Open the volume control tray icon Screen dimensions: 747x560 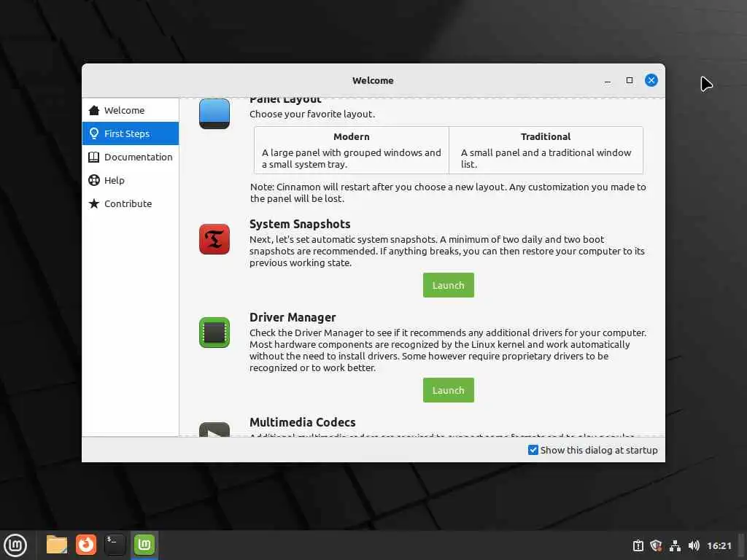(x=694, y=545)
